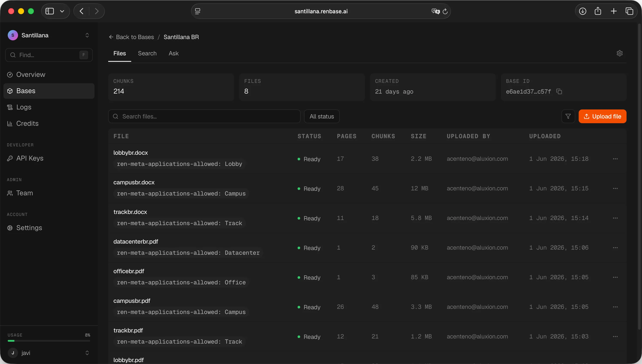
Task: Click the Usage progress bar
Action: pyautogui.click(x=49, y=341)
